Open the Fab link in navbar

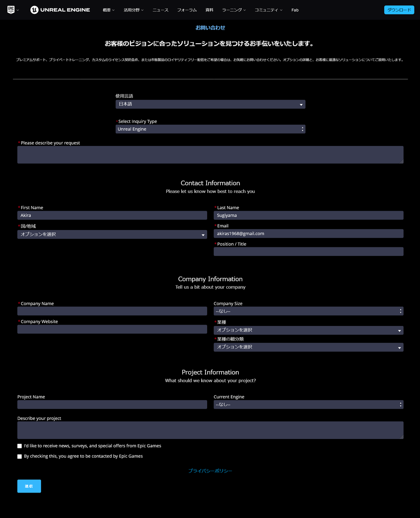[x=295, y=10]
